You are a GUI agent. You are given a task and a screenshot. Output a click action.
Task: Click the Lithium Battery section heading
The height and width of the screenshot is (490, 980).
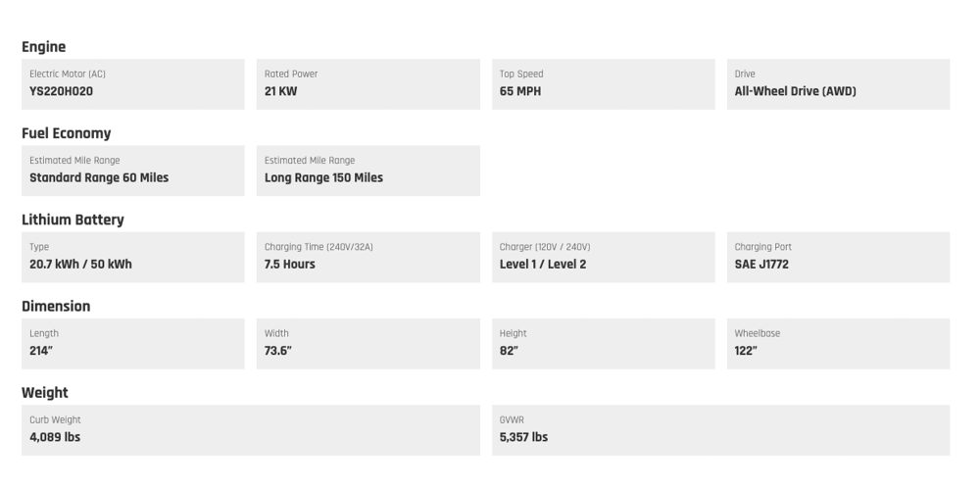point(73,220)
